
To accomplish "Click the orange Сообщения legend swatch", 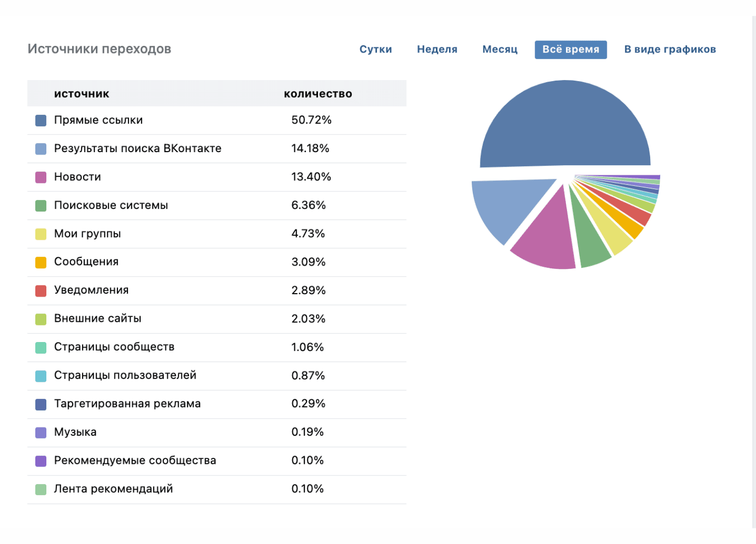I will pos(41,262).
